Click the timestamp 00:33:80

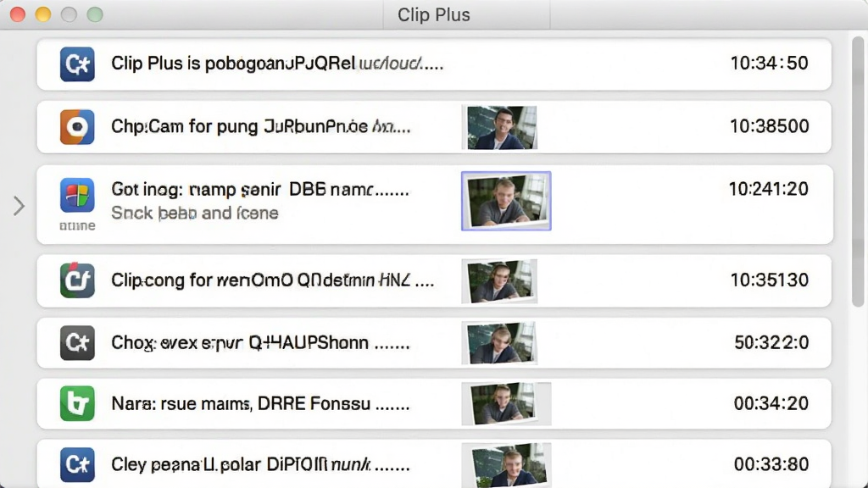(x=771, y=464)
